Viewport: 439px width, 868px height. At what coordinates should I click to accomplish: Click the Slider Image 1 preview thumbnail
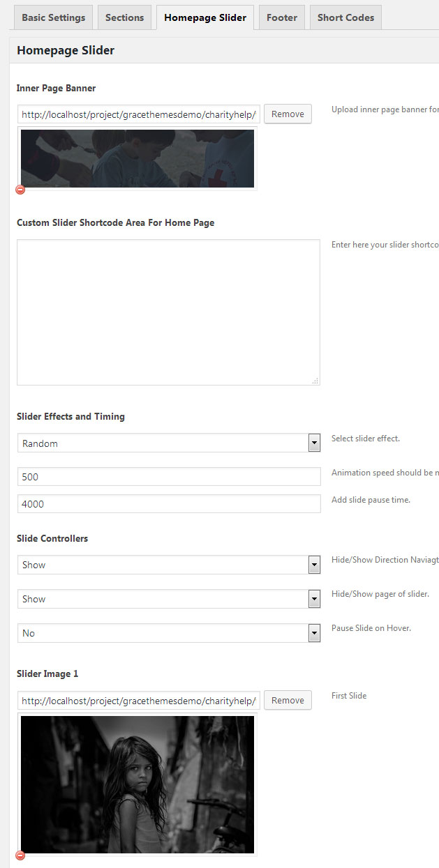tap(137, 784)
